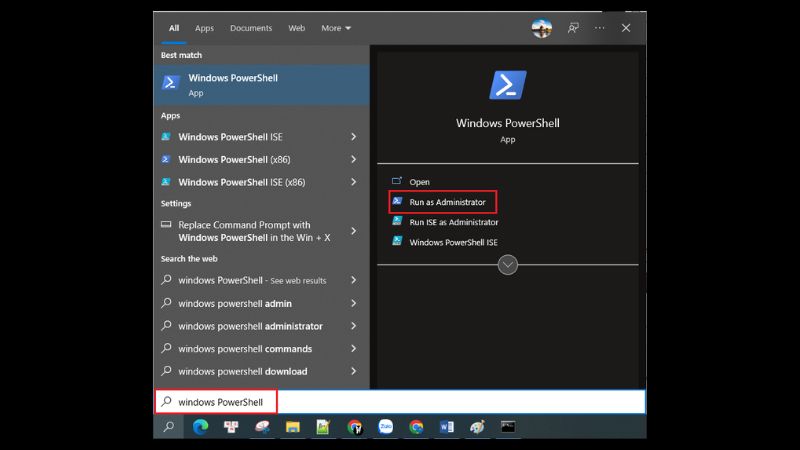Click the user profile avatar icon
The image size is (800, 450).
[x=542, y=28]
